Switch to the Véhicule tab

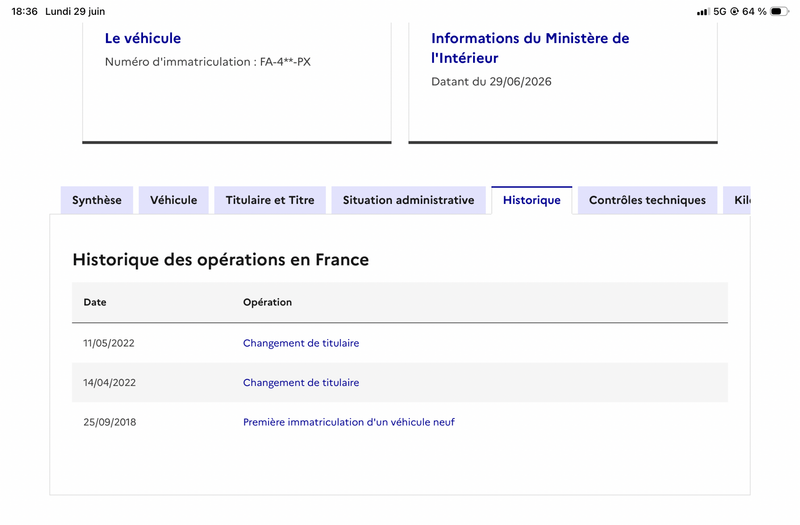(173, 200)
